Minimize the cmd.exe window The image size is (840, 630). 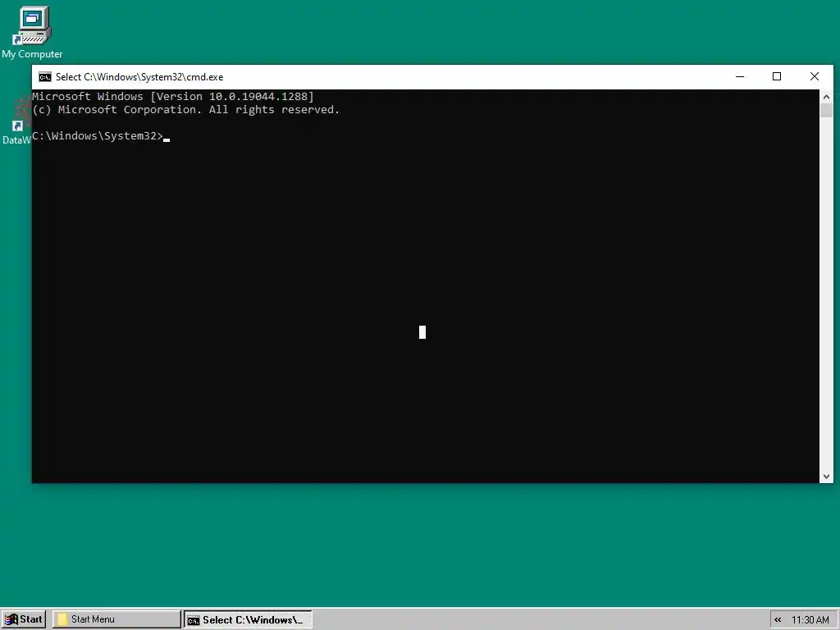[740, 76]
